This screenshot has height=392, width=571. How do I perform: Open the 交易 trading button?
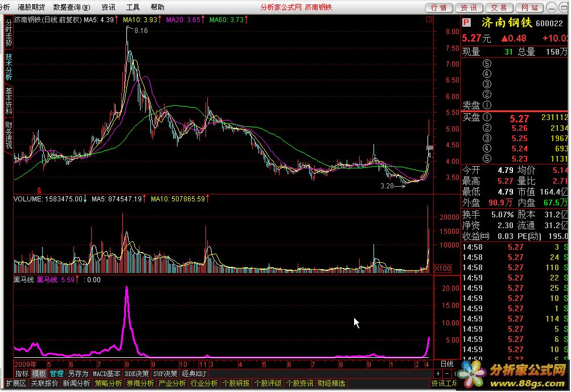click(499, 7)
